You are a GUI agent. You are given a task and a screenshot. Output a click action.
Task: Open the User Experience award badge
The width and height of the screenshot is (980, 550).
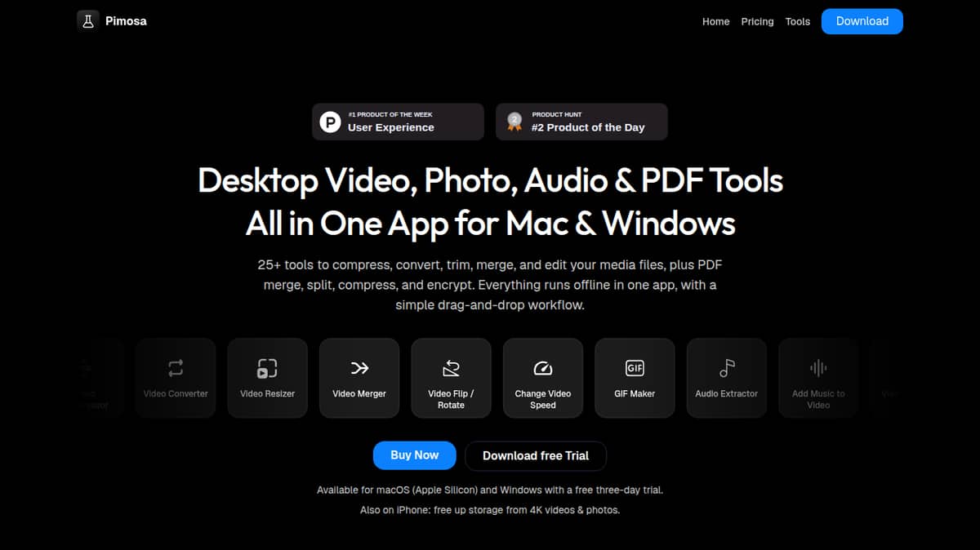398,122
